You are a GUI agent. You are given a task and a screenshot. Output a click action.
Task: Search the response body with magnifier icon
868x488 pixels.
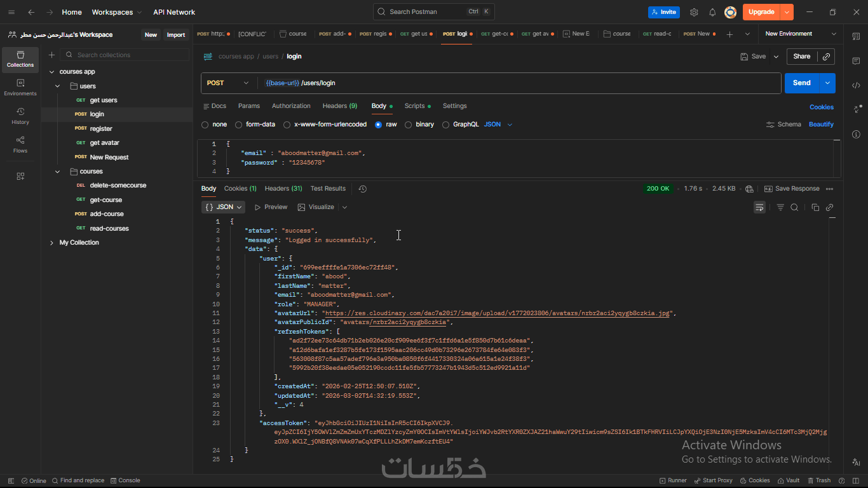pyautogui.click(x=794, y=207)
